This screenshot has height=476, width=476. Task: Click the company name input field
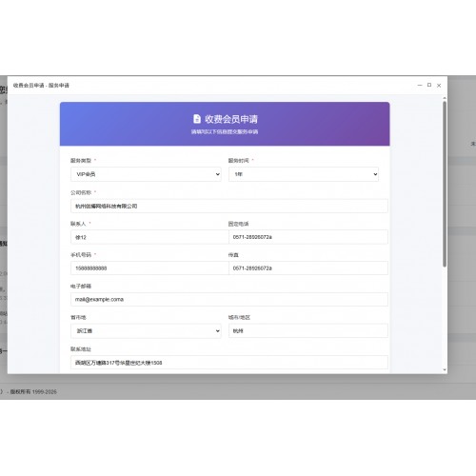tap(229, 206)
